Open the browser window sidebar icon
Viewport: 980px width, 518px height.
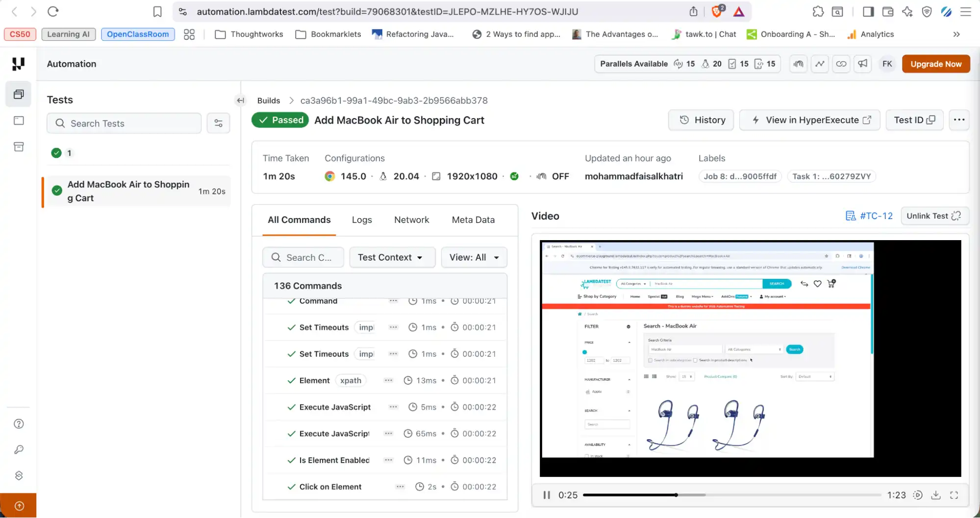(x=19, y=121)
